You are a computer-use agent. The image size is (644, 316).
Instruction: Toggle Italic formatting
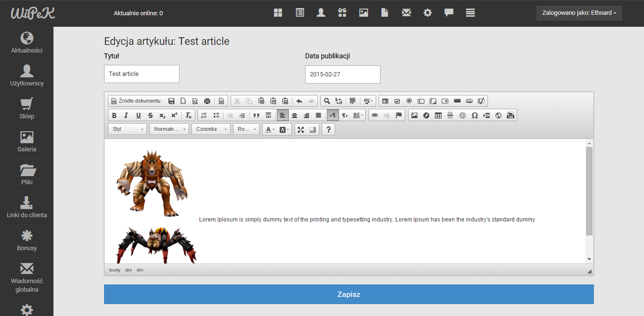click(x=126, y=116)
